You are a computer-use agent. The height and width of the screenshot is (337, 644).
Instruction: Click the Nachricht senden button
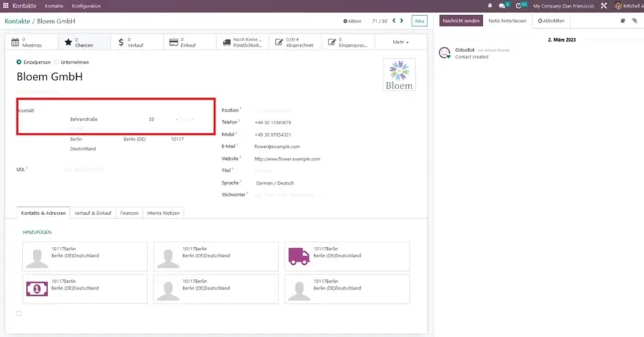coord(461,21)
